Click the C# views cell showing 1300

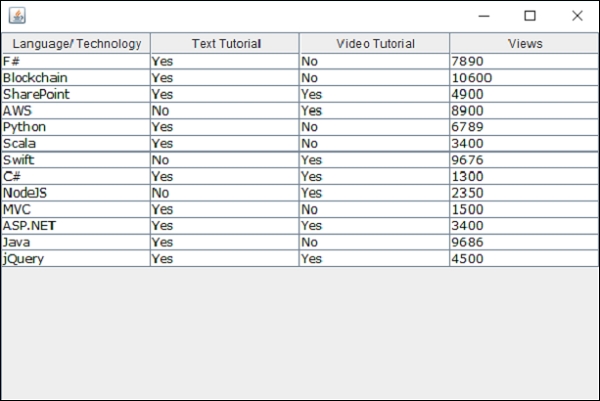coord(524,176)
